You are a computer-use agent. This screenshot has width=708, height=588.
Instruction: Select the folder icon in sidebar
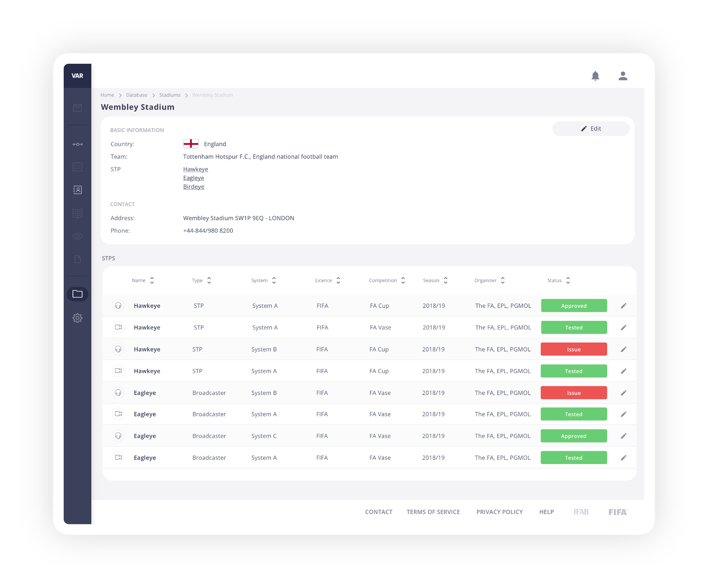77,294
